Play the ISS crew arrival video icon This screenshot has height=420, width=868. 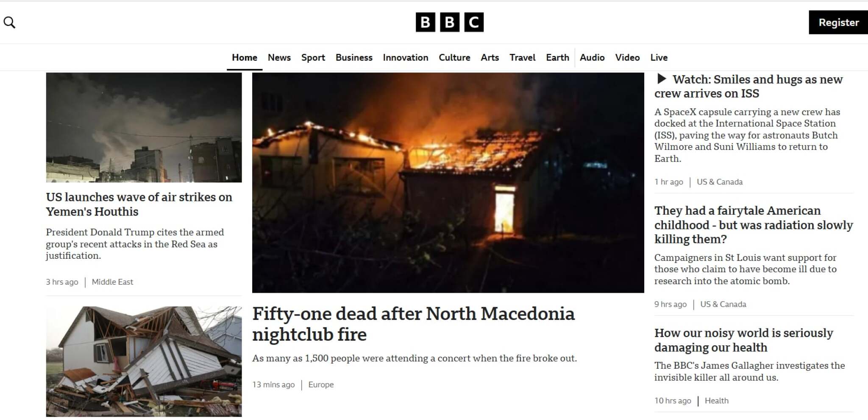661,79
